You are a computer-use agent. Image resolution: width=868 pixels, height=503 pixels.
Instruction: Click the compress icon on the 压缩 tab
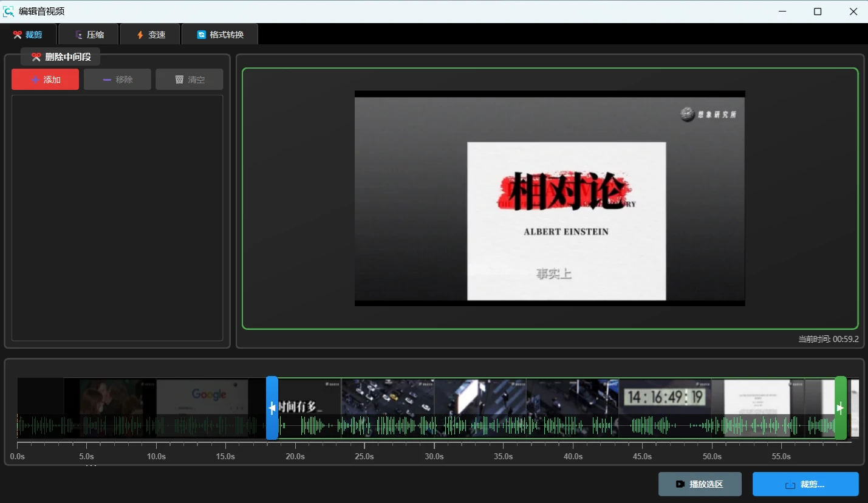[79, 35]
